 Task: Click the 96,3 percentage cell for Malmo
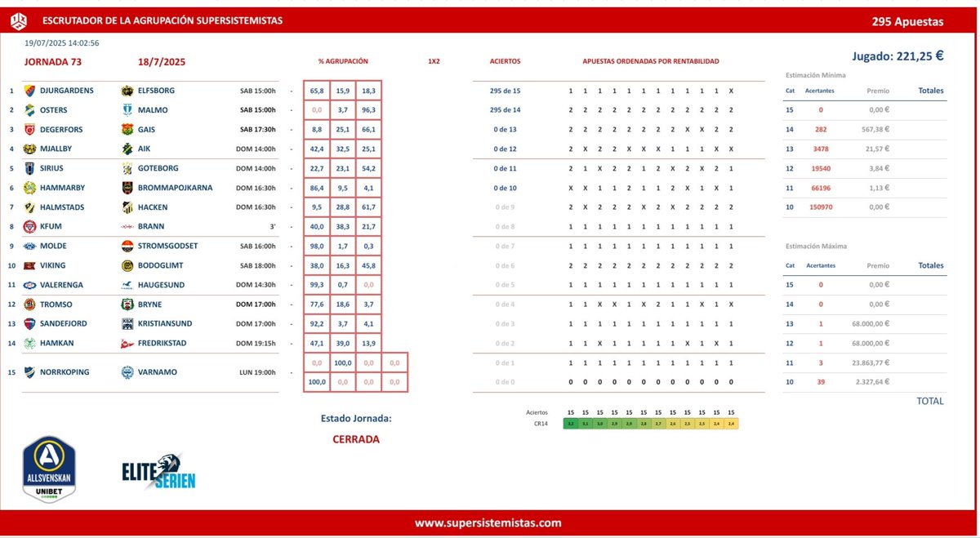(x=369, y=110)
